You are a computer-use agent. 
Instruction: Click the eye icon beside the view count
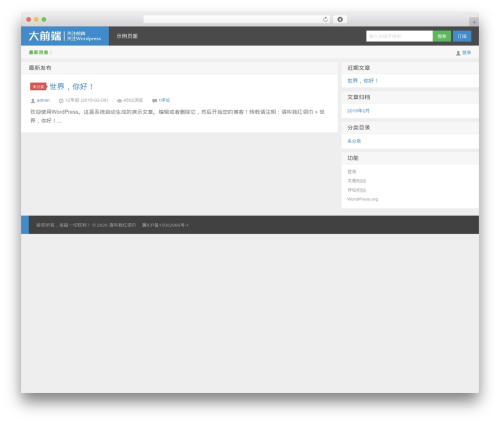pos(119,100)
